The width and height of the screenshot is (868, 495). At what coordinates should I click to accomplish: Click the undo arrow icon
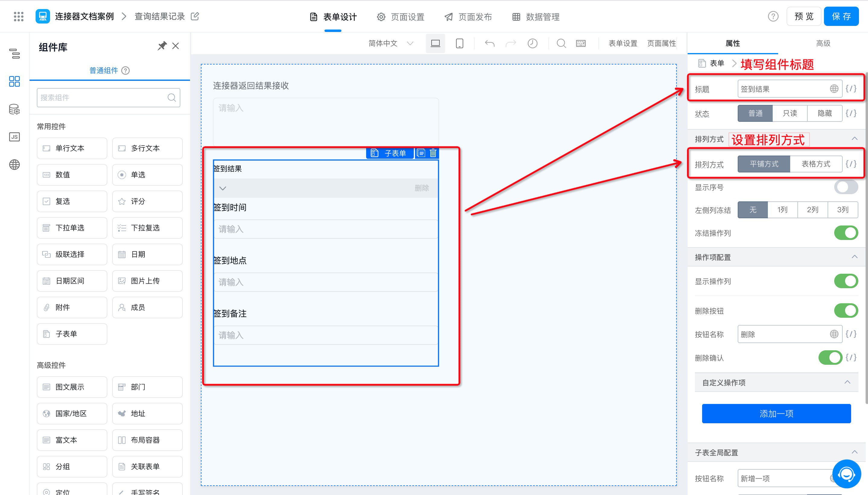(489, 43)
